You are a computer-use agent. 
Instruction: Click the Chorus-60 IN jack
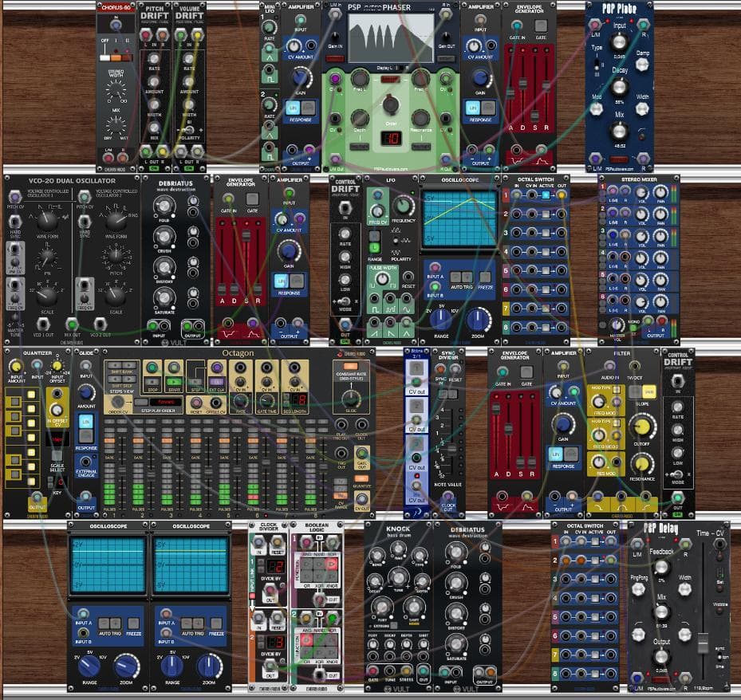116,25
